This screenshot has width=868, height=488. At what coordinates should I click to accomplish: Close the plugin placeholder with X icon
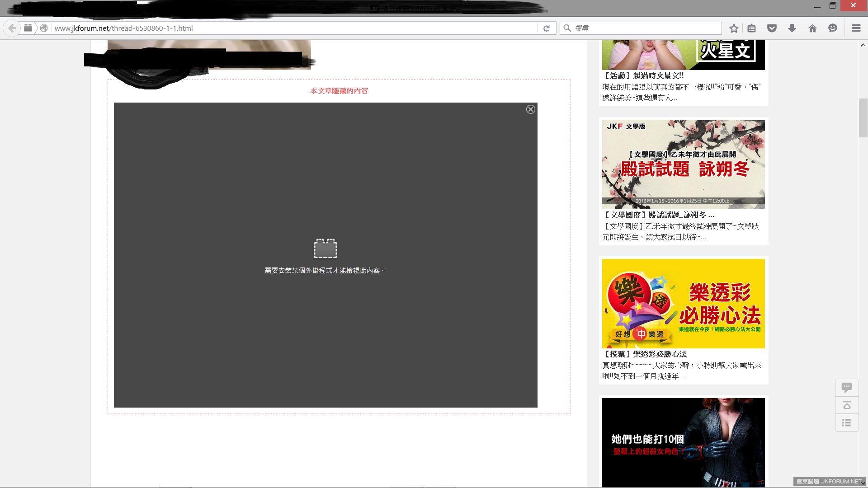[531, 109]
